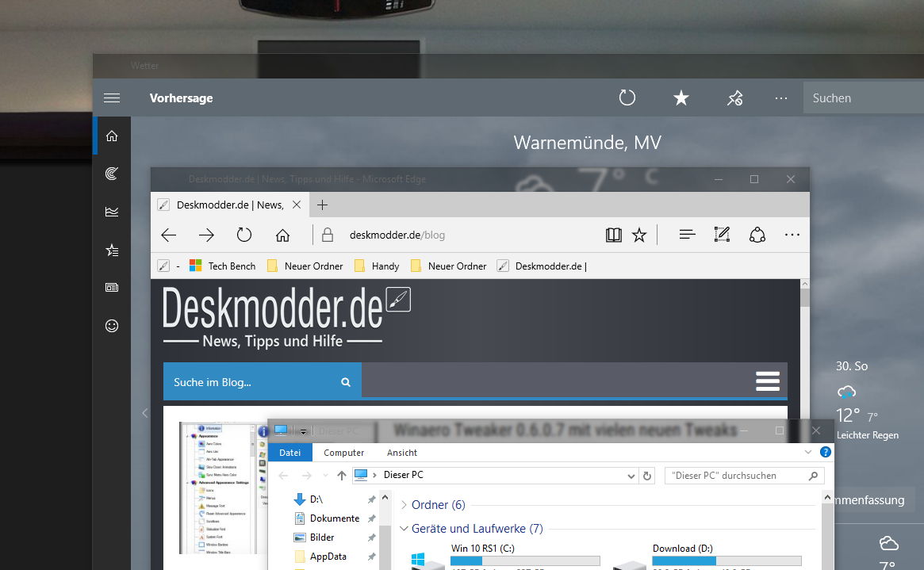Open the Handy favorites folder
The image size is (924, 570).
[x=378, y=266]
